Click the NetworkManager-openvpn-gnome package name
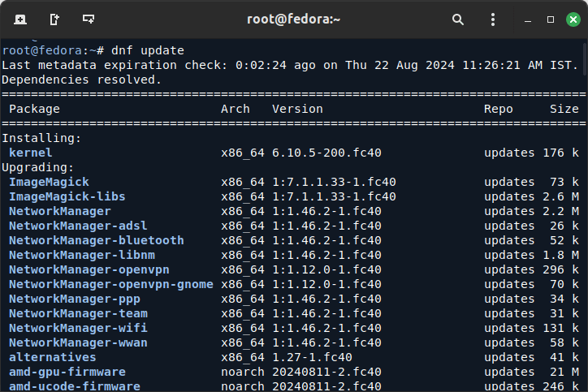 coord(111,284)
